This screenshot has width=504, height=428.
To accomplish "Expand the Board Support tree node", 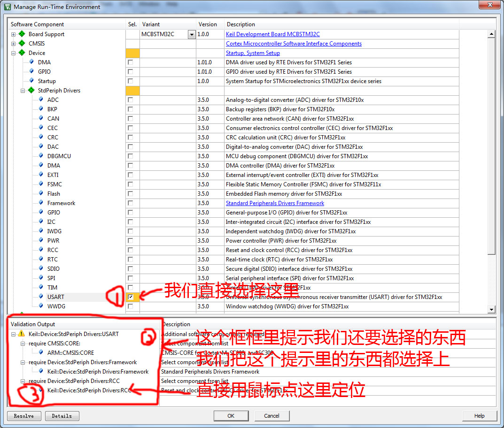I will pos(13,34).
